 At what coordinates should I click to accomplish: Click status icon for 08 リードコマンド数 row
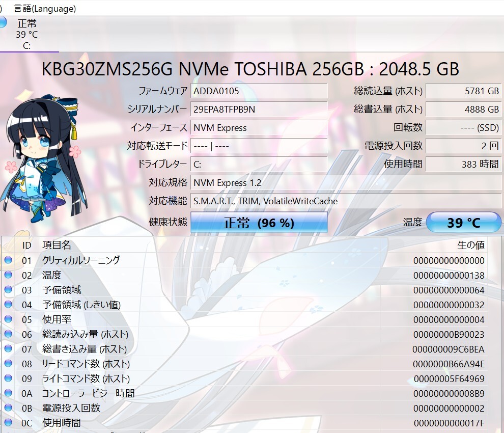tap(8, 364)
